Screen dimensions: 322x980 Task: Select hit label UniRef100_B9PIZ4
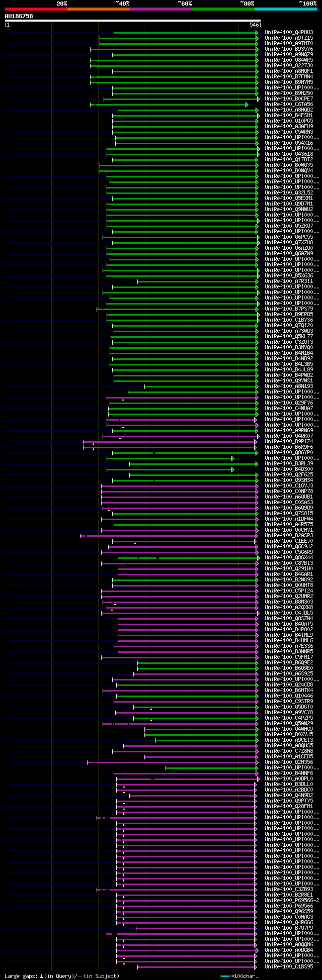coord(289,442)
